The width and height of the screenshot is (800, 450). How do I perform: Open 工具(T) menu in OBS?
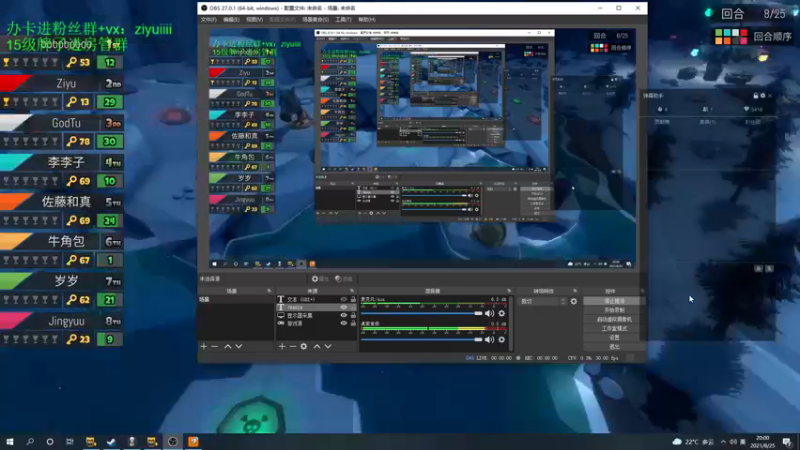click(343, 19)
